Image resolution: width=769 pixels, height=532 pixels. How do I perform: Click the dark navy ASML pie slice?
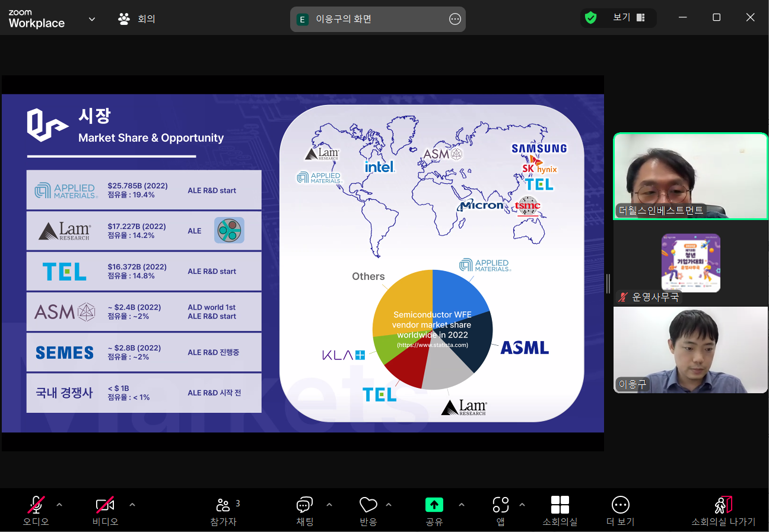click(x=472, y=341)
